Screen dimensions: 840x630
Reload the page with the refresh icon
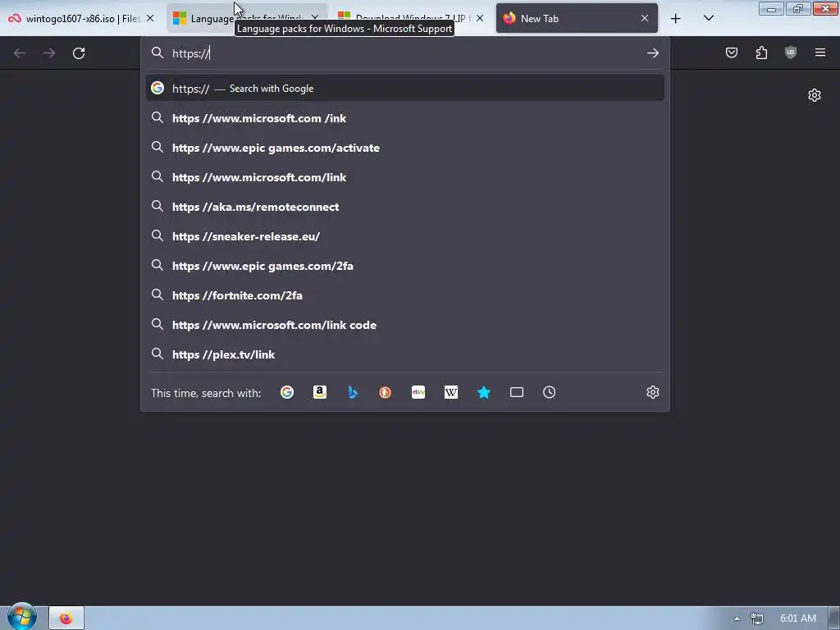pyautogui.click(x=79, y=53)
